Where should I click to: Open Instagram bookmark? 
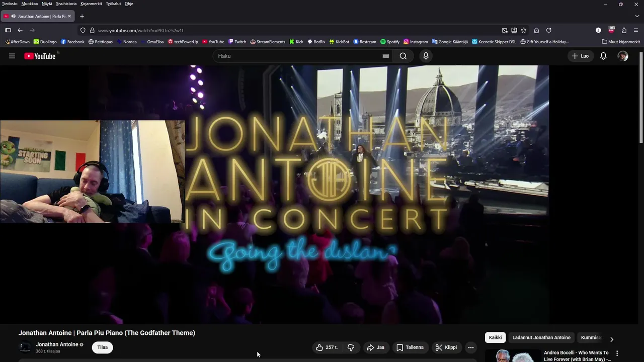click(416, 42)
